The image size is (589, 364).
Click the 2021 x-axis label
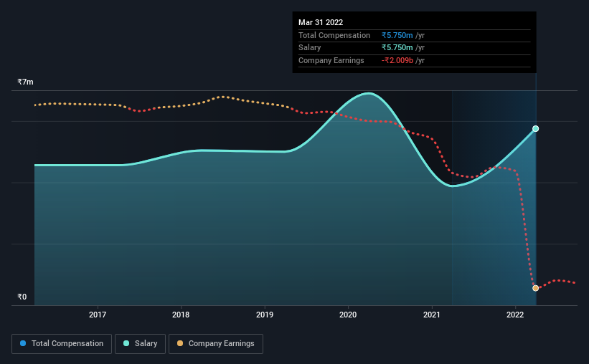432,315
